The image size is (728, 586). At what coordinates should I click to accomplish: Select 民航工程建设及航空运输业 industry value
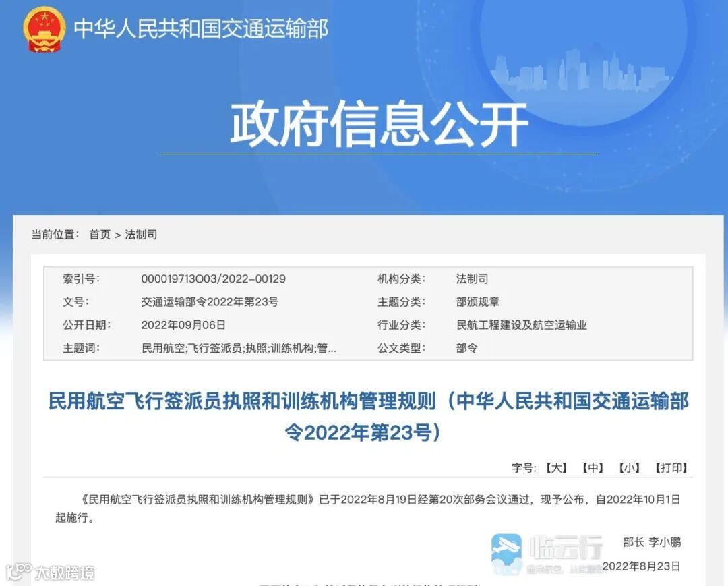coord(521,325)
